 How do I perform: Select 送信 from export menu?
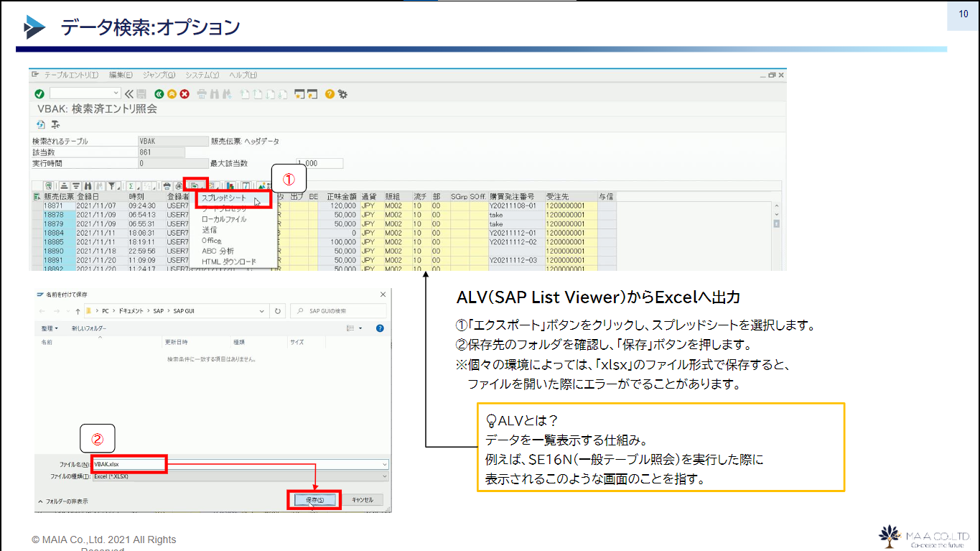pos(209,230)
